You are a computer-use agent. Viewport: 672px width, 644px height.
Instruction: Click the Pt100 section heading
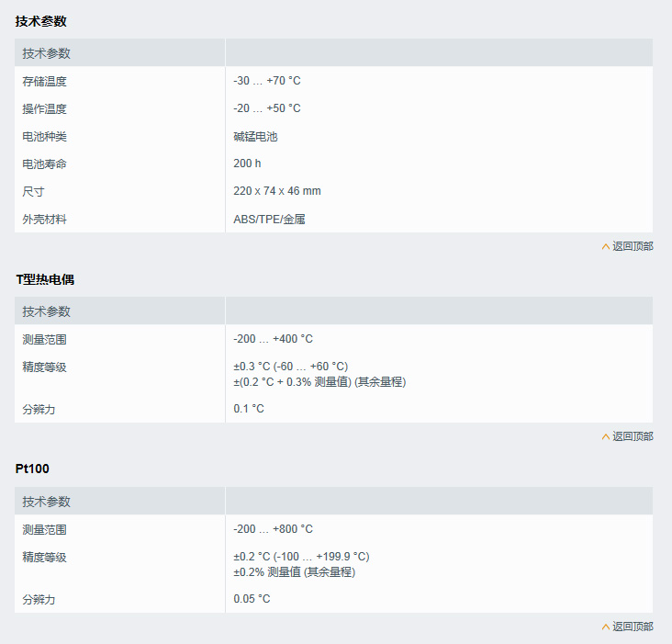click(32, 469)
